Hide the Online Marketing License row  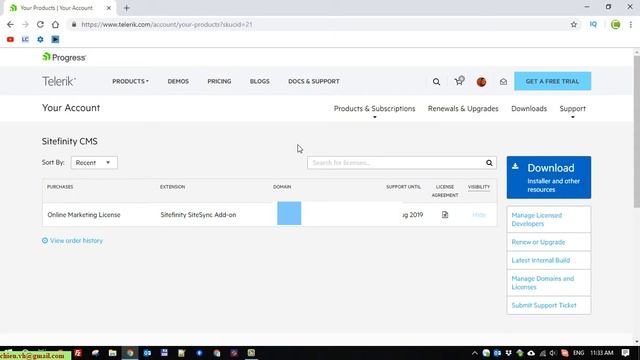pyautogui.click(x=479, y=215)
